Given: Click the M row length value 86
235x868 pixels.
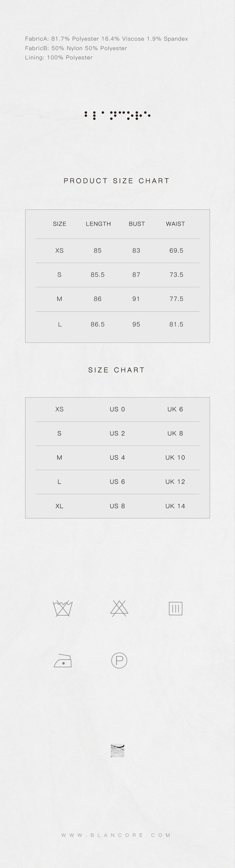Looking at the screenshot, I should point(98,299).
